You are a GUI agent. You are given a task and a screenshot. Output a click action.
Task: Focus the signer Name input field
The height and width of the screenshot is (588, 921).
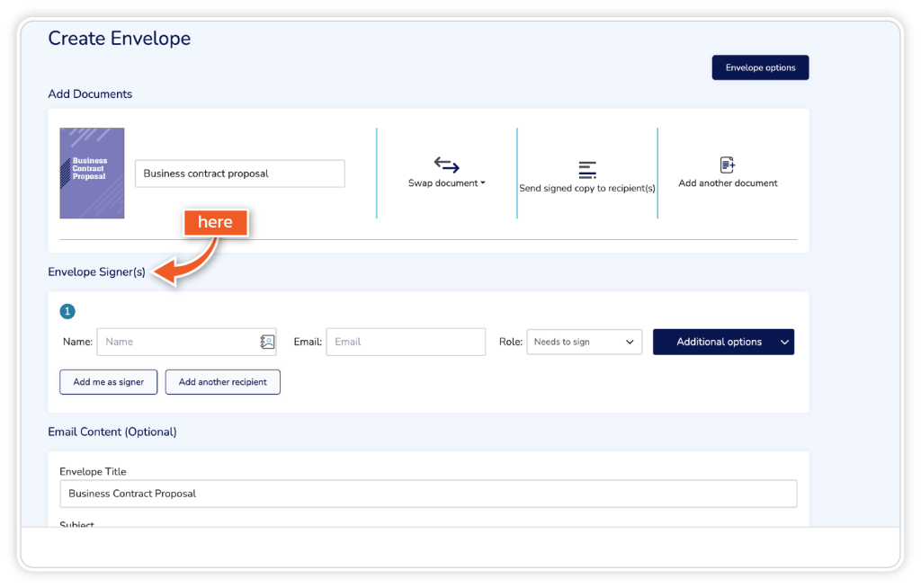(175, 342)
